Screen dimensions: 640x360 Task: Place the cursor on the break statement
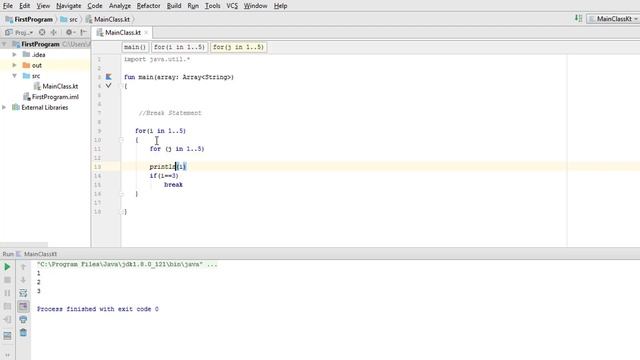point(173,184)
